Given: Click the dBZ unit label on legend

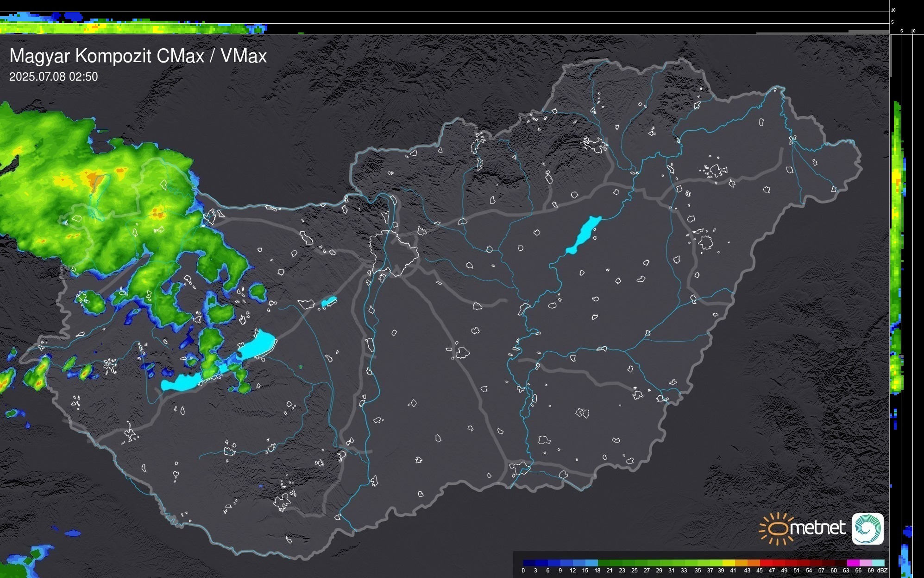Looking at the screenshot, I should point(882,571).
